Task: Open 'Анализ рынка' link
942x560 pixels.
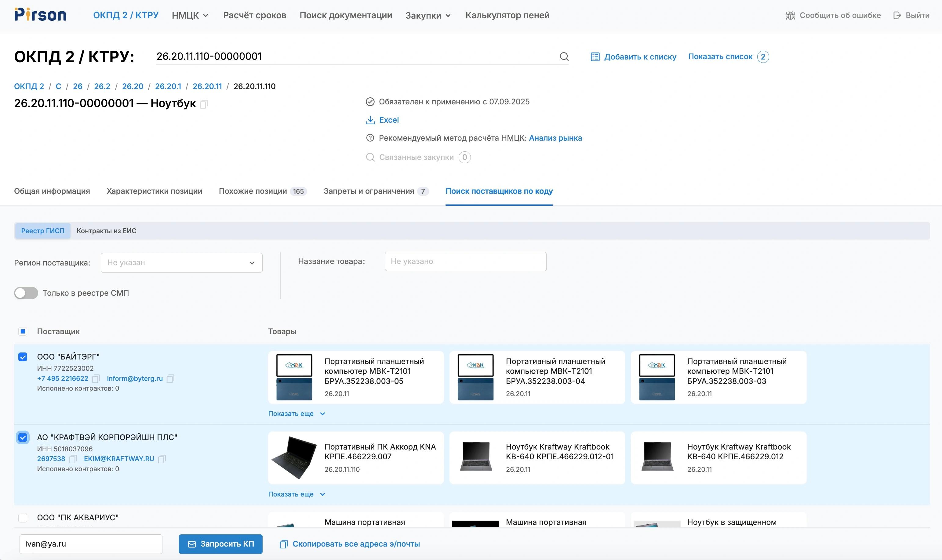Action: [x=555, y=138]
